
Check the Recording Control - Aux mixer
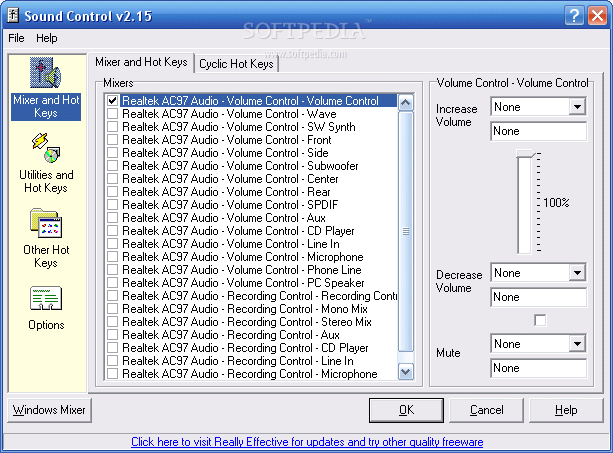coord(113,335)
